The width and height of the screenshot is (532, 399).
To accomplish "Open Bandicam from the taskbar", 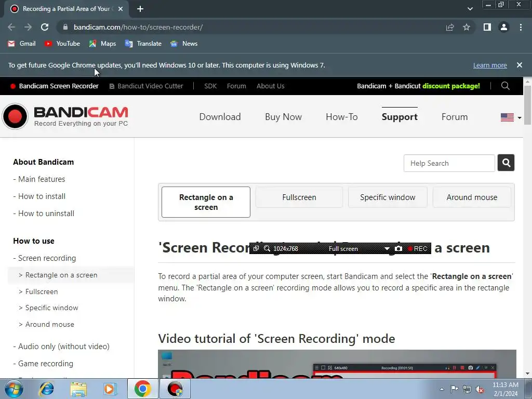I will [175, 389].
